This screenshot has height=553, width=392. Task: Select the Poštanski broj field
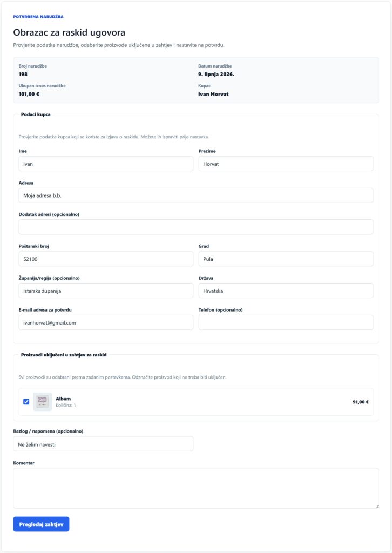[106, 259]
